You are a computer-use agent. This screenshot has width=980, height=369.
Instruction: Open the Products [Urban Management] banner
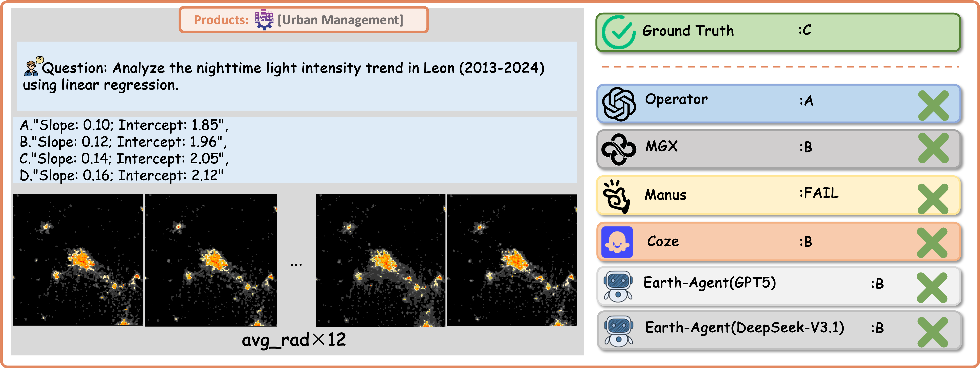coord(304,20)
